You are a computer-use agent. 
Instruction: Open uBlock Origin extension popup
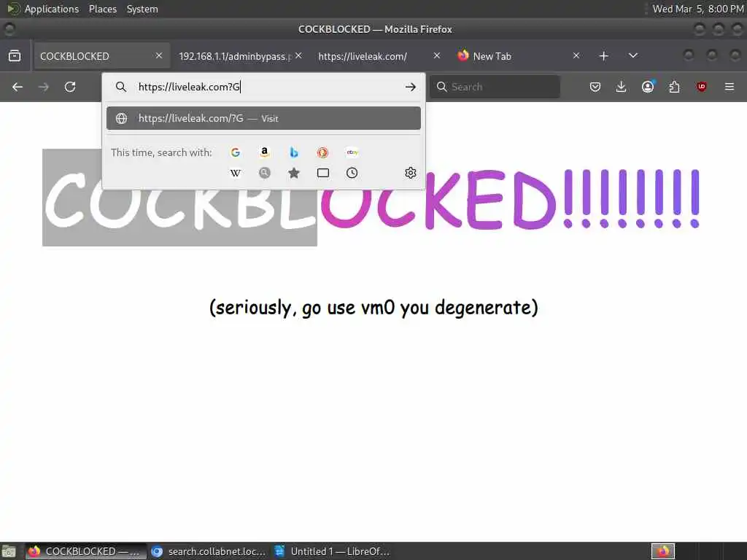click(x=701, y=87)
